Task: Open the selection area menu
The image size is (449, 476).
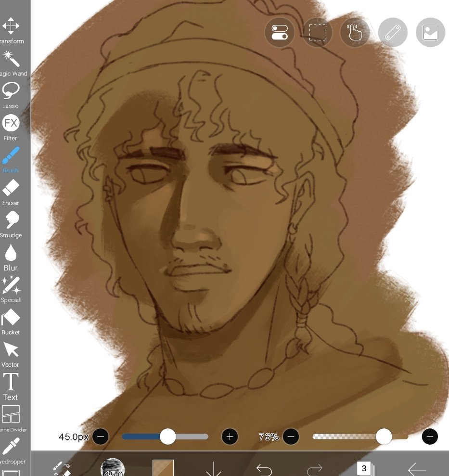Action: 317,32
